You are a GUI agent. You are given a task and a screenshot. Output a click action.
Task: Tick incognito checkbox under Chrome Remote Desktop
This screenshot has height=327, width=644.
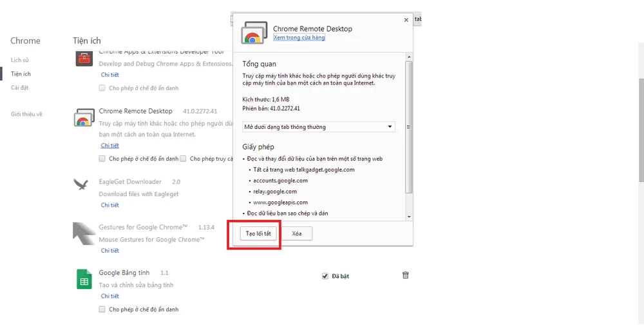(102, 159)
